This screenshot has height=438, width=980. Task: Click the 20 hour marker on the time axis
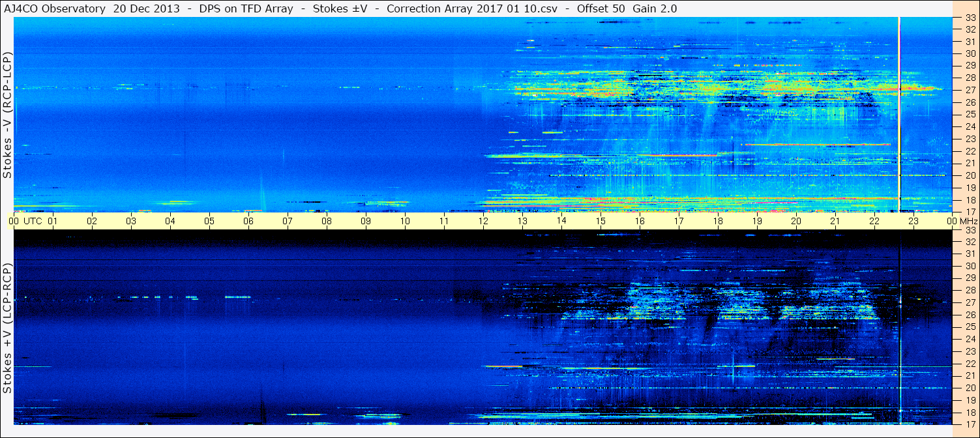point(796,221)
